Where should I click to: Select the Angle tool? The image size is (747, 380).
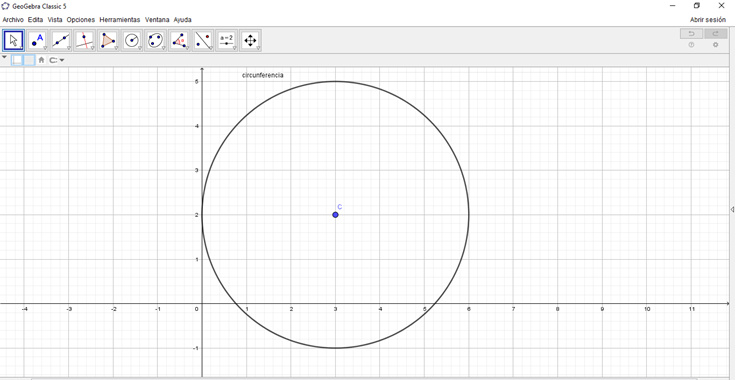(179, 40)
